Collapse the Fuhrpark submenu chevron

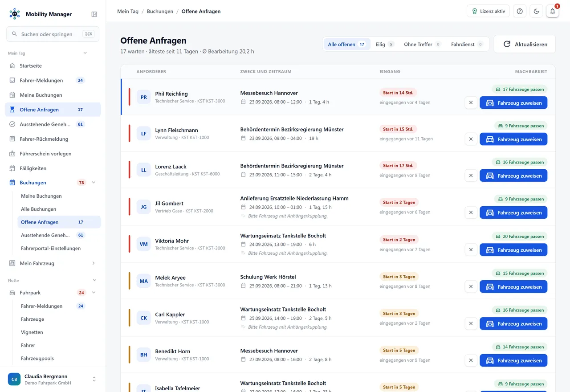pos(94,293)
